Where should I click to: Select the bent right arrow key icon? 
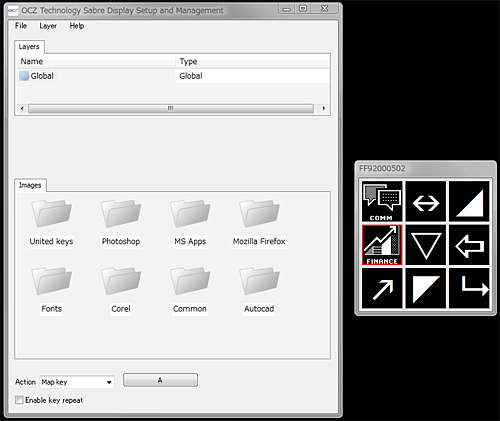469,288
